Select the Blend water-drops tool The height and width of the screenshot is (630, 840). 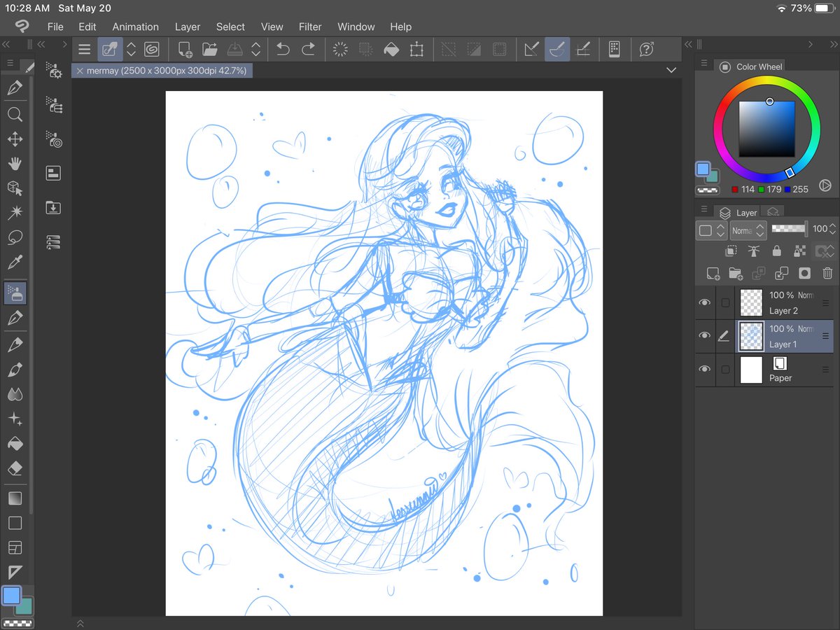(15, 395)
